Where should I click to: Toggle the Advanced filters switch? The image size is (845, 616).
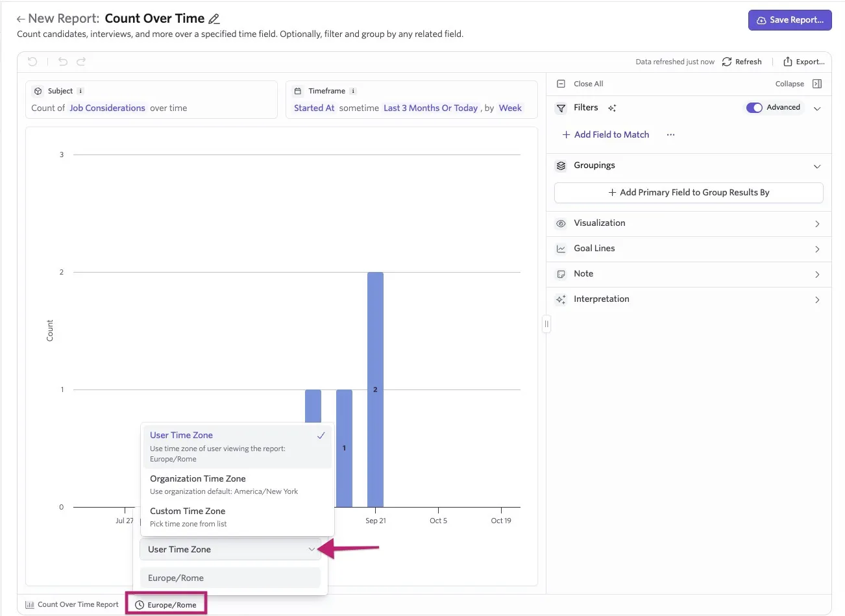coord(754,108)
